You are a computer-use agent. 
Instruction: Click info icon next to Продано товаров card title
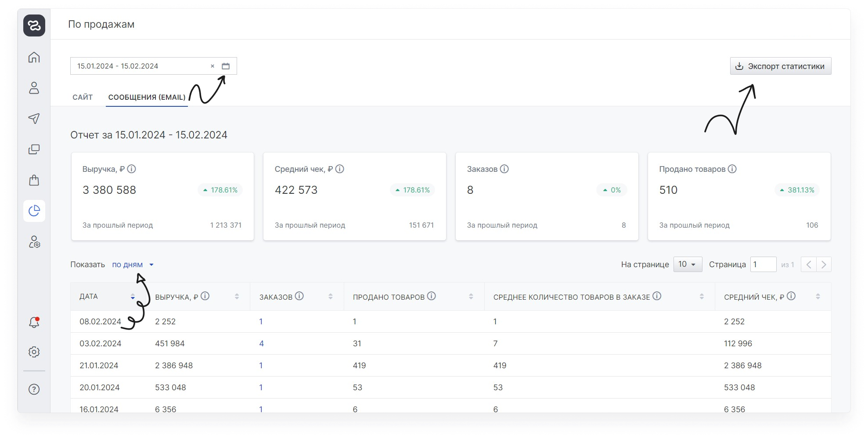coord(732,169)
